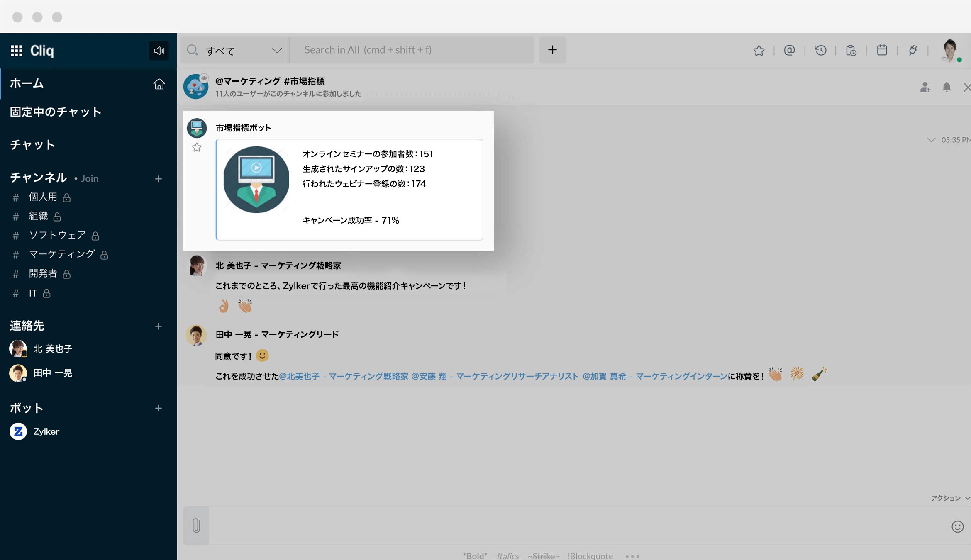Click the Join link beside チャンネル
971x560 pixels.
[89, 178]
